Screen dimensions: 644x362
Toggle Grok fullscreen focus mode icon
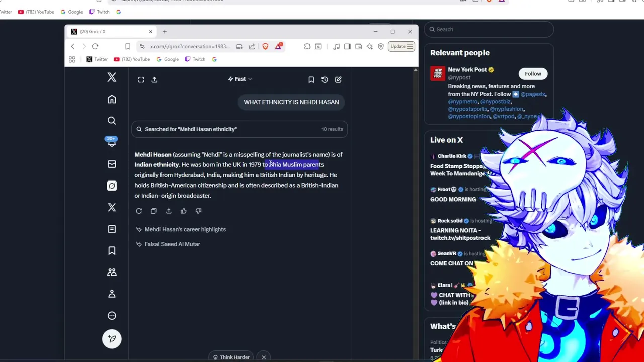click(x=141, y=79)
